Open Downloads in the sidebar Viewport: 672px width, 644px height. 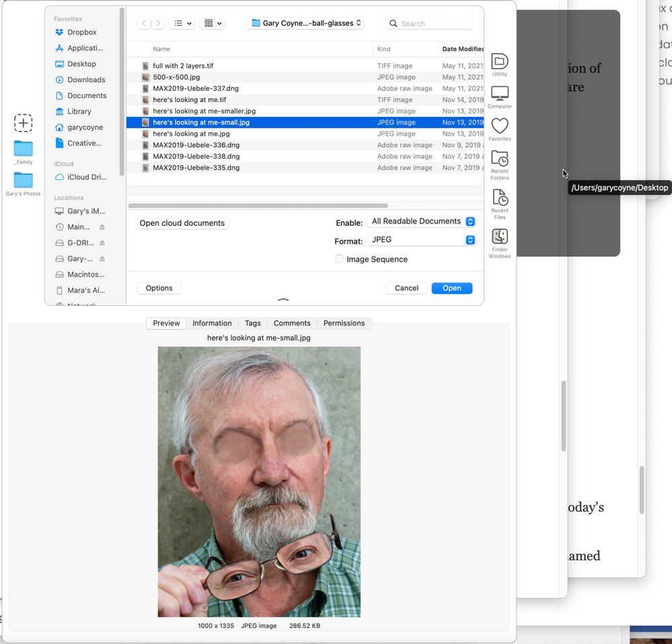tap(81, 79)
